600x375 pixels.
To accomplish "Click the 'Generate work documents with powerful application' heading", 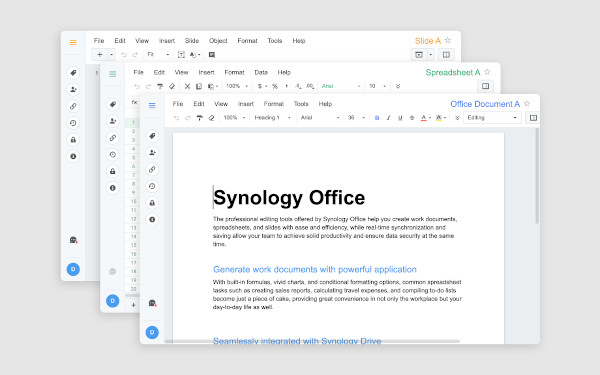I will point(315,269).
